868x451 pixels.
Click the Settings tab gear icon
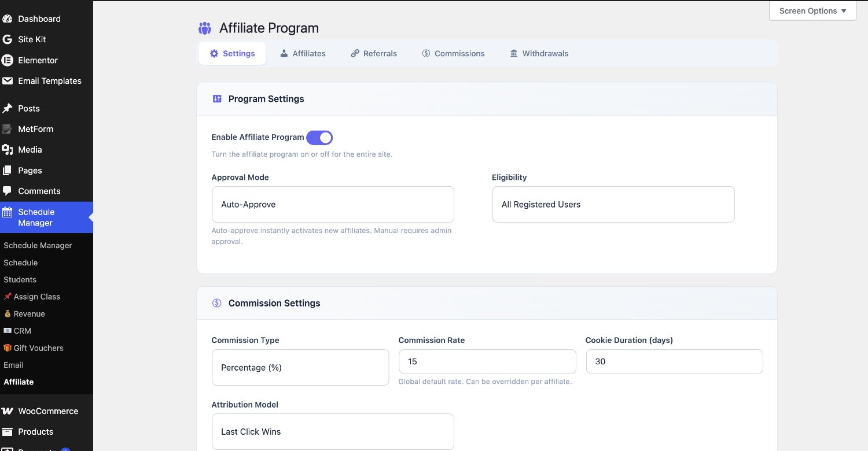pos(214,53)
